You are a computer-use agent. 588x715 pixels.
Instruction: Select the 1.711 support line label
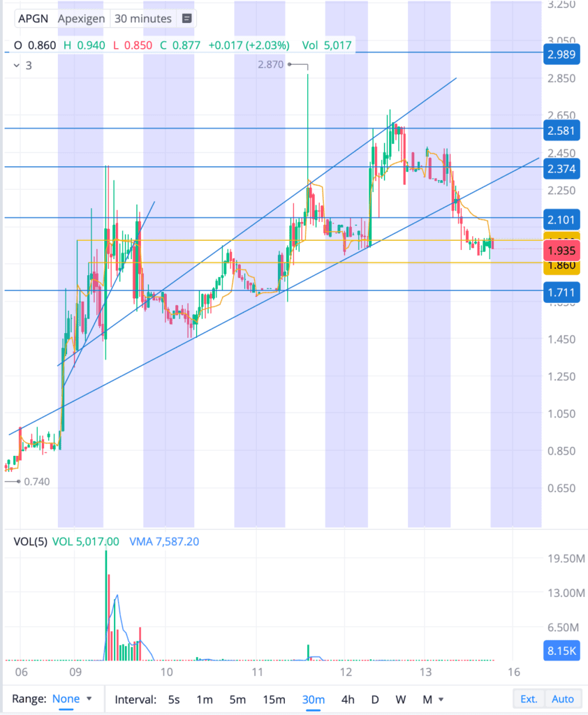click(561, 293)
